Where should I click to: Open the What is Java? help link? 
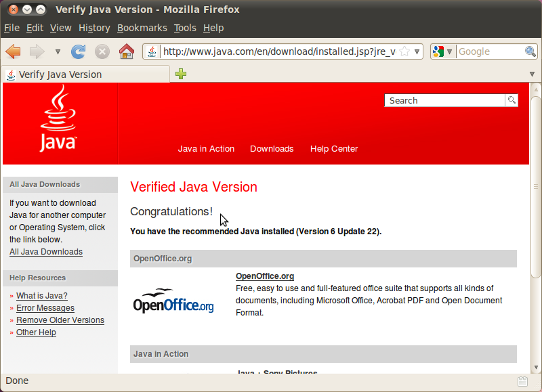point(42,296)
